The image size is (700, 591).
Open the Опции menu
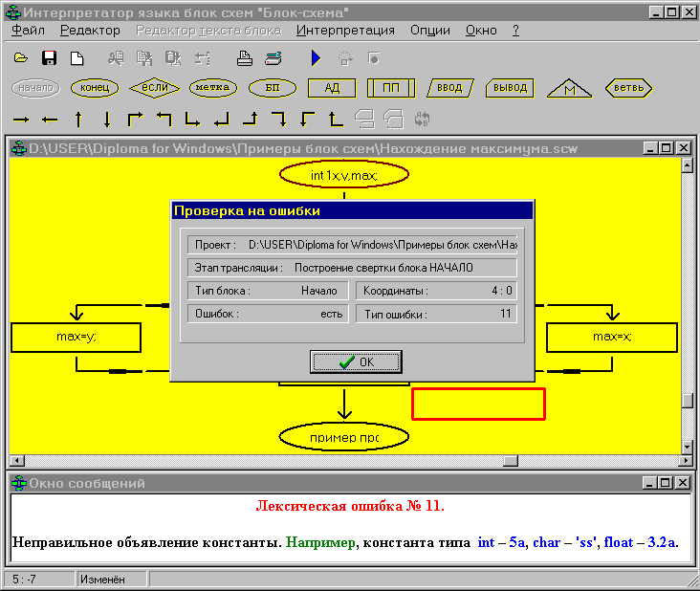(x=429, y=30)
